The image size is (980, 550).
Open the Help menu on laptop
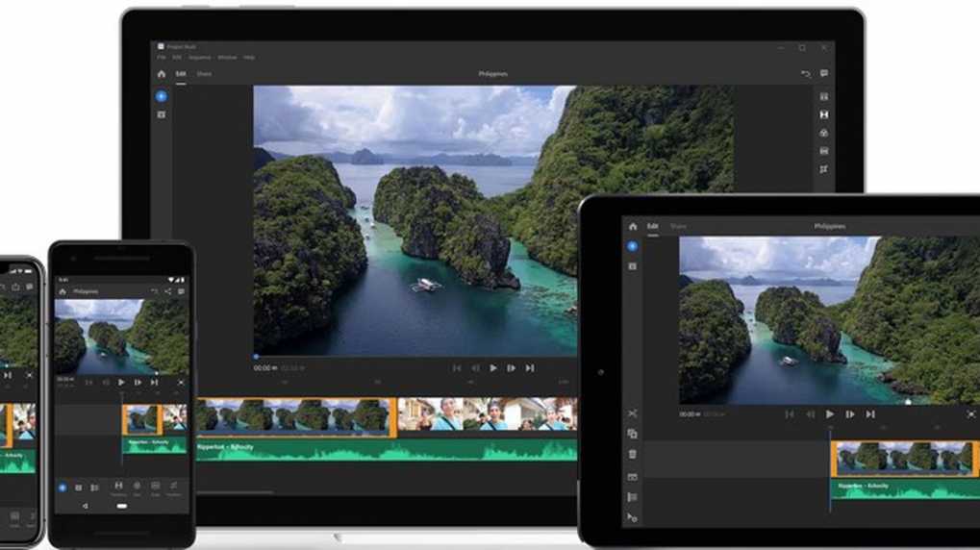[249, 58]
